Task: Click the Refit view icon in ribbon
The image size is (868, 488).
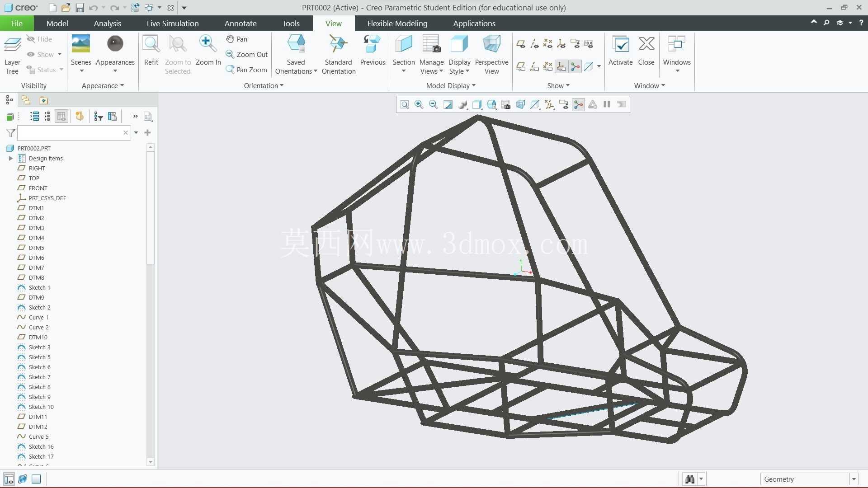Action: (151, 44)
